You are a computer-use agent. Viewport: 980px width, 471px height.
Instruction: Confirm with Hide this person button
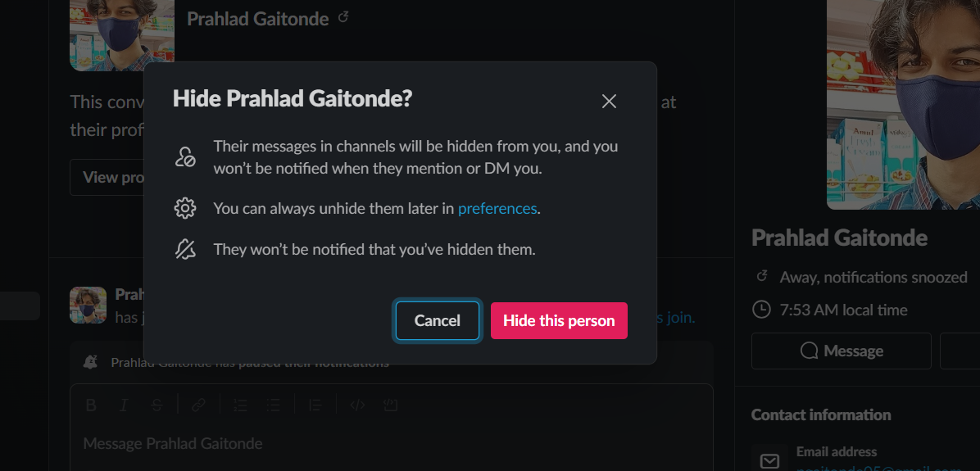click(559, 320)
